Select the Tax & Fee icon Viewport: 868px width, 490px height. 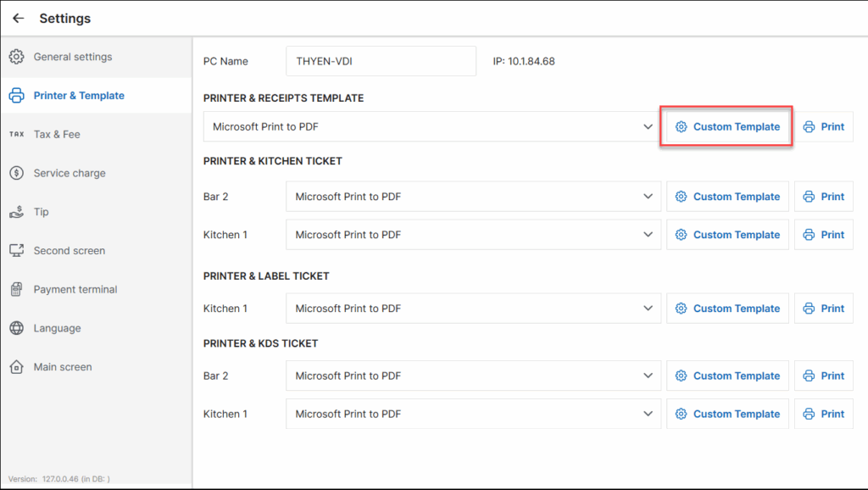coord(17,134)
